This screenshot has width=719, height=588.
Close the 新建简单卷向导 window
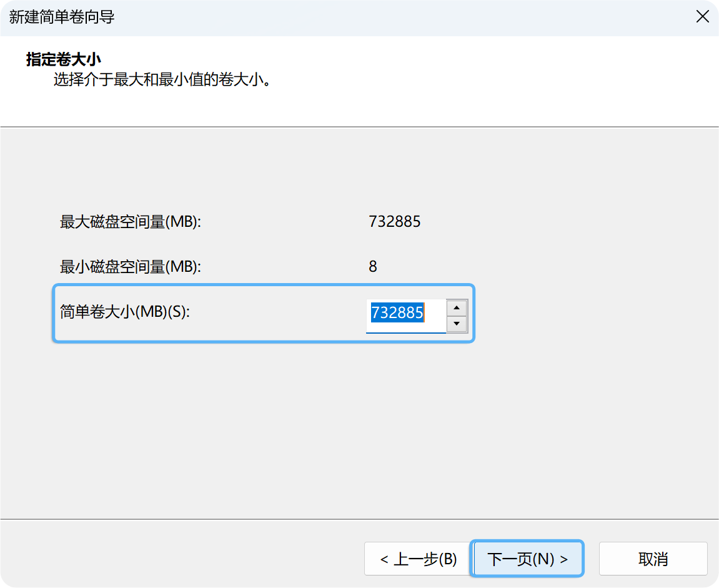702,17
